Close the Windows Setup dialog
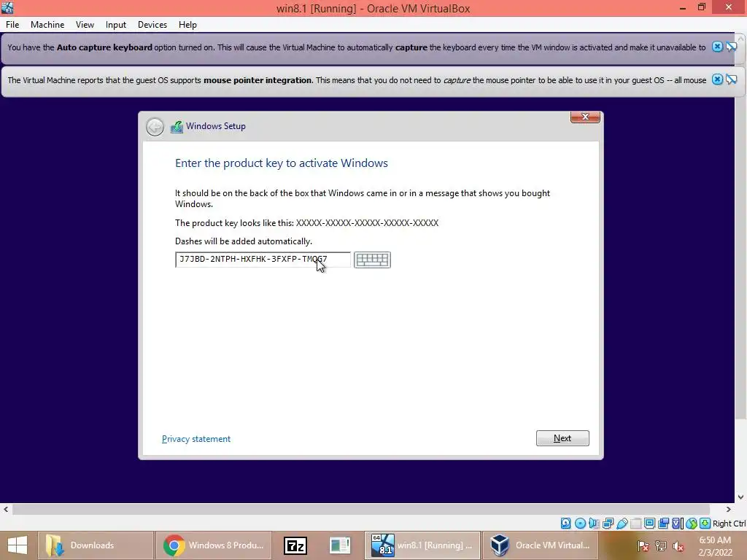This screenshot has width=747, height=560. [x=585, y=117]
